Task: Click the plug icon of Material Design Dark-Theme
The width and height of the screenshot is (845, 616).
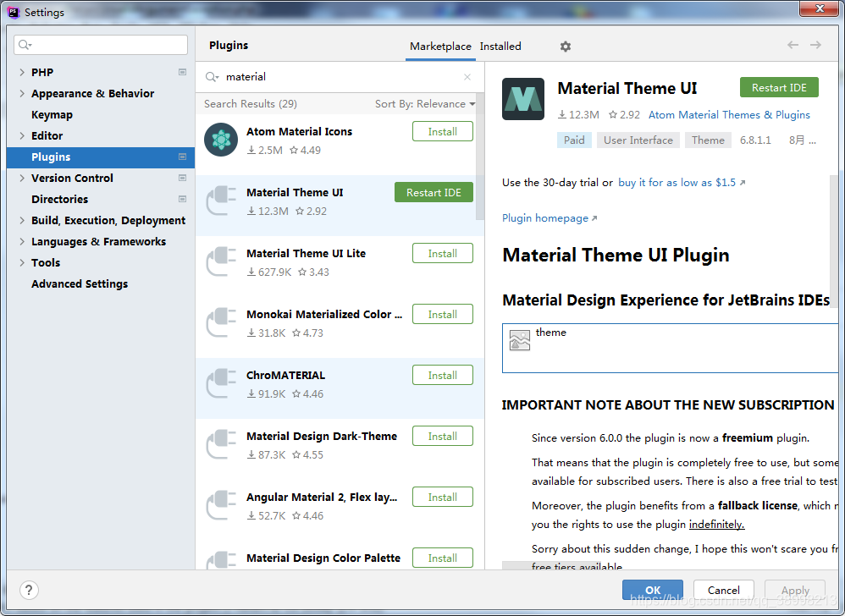Action: (221, 443)
